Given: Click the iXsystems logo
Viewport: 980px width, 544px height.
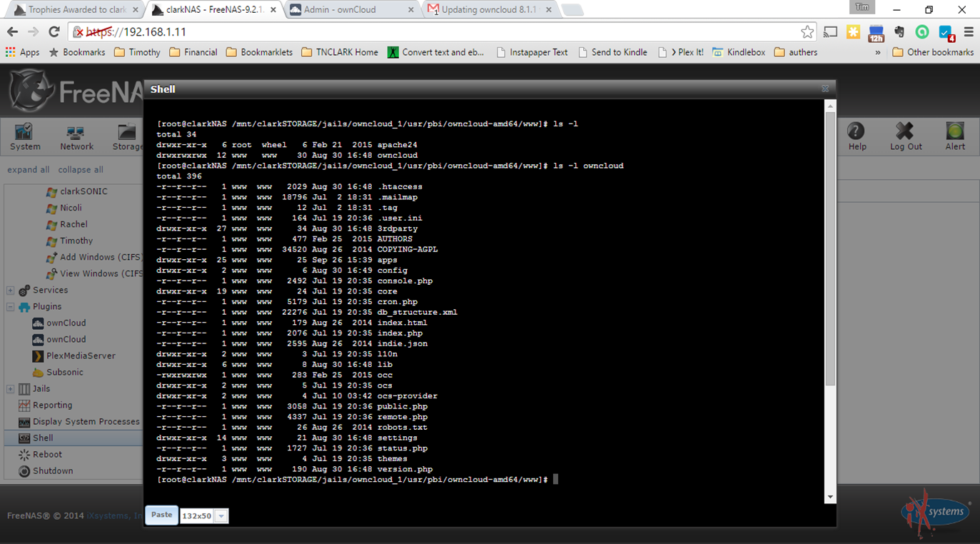Looking at the screenshot, I should tap(936, 513).
